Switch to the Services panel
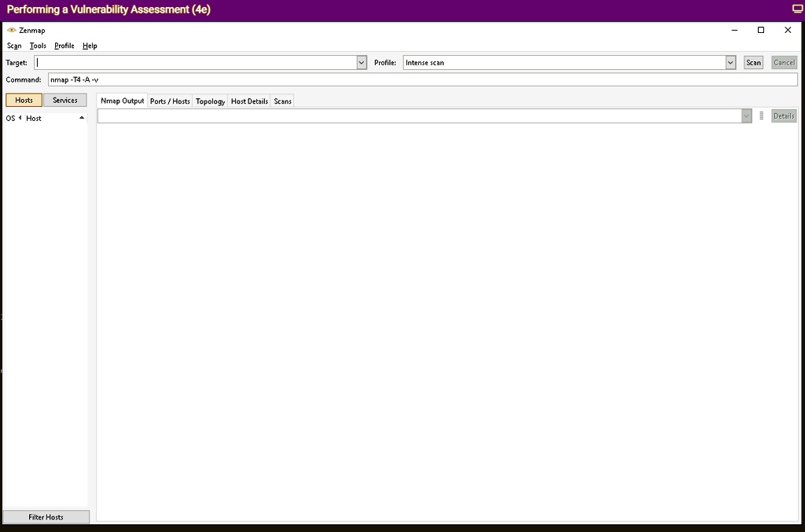 (64, 100)
